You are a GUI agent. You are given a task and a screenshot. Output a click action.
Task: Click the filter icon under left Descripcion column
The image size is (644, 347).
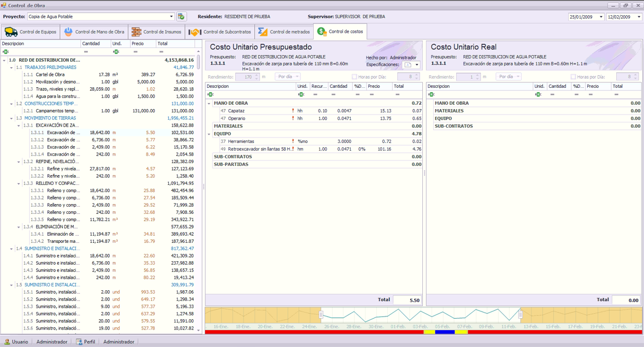pos(5,52)
